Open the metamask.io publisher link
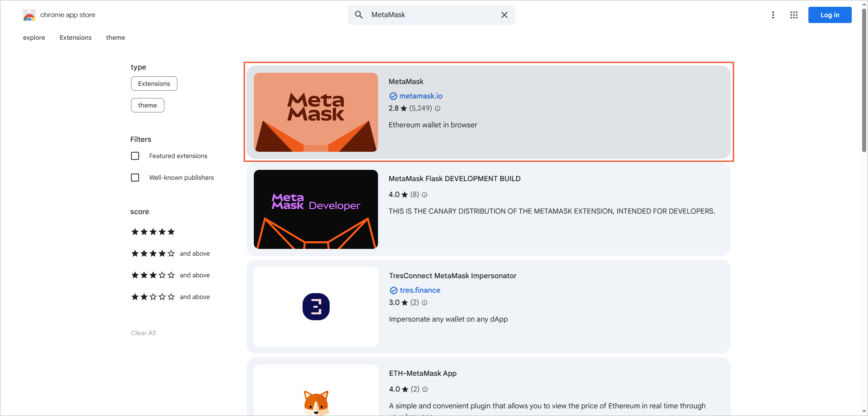 tap(421, 96)
